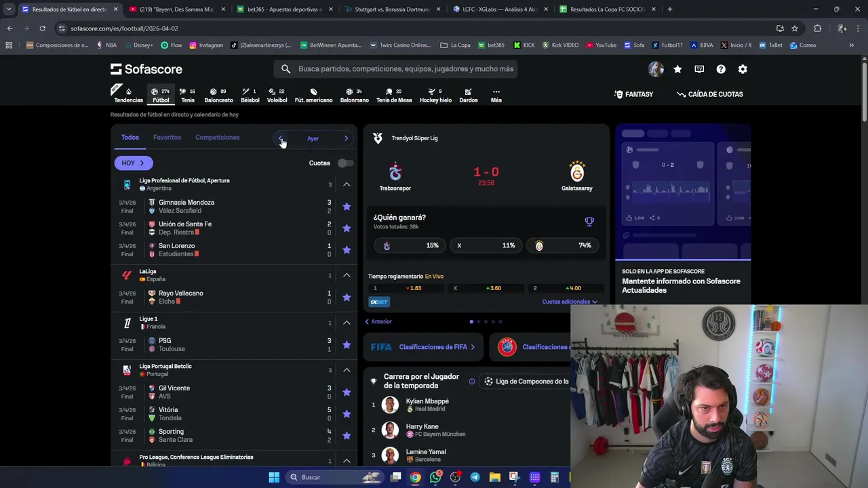The width and height of the screenshot is (868, 488).
Task: Switch to the Competiciones tab
Action: [x=217, y=138]
